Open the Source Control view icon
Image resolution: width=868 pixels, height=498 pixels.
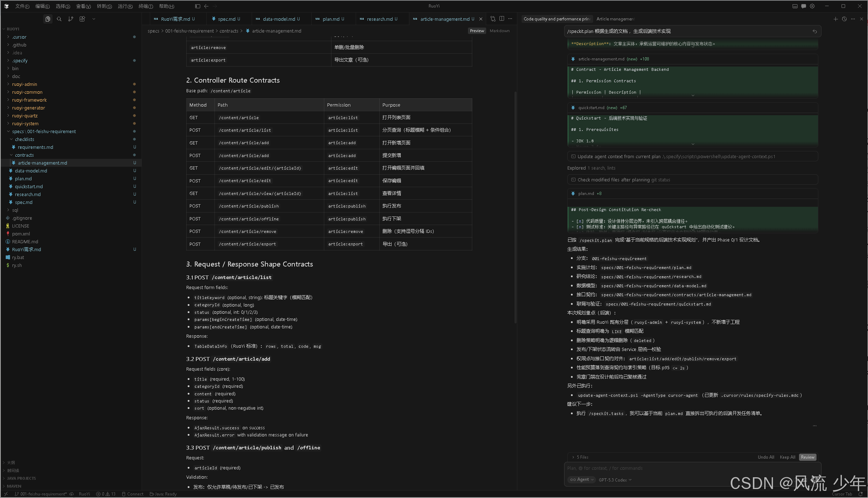(x=70, y=19)
